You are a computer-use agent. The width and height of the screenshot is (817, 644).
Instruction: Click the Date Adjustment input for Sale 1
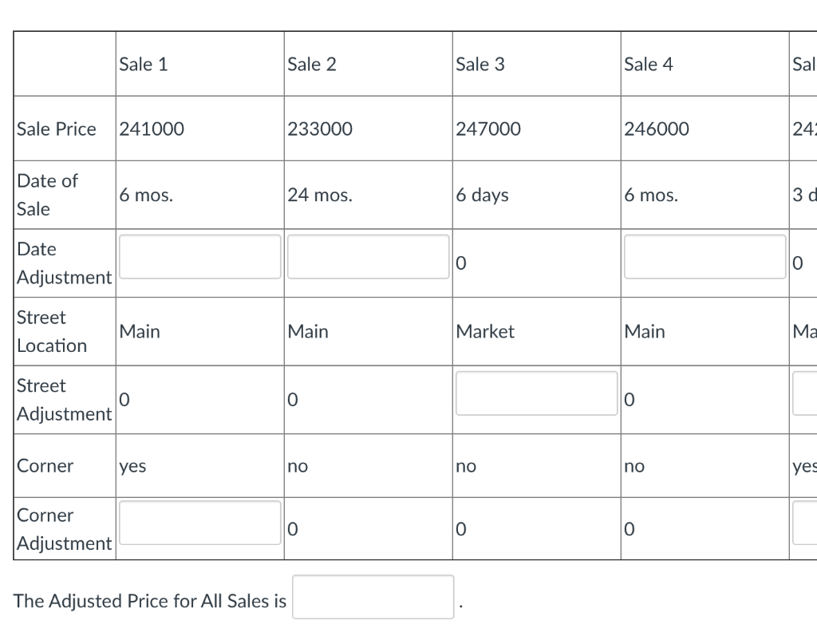[x=199, y=257]
